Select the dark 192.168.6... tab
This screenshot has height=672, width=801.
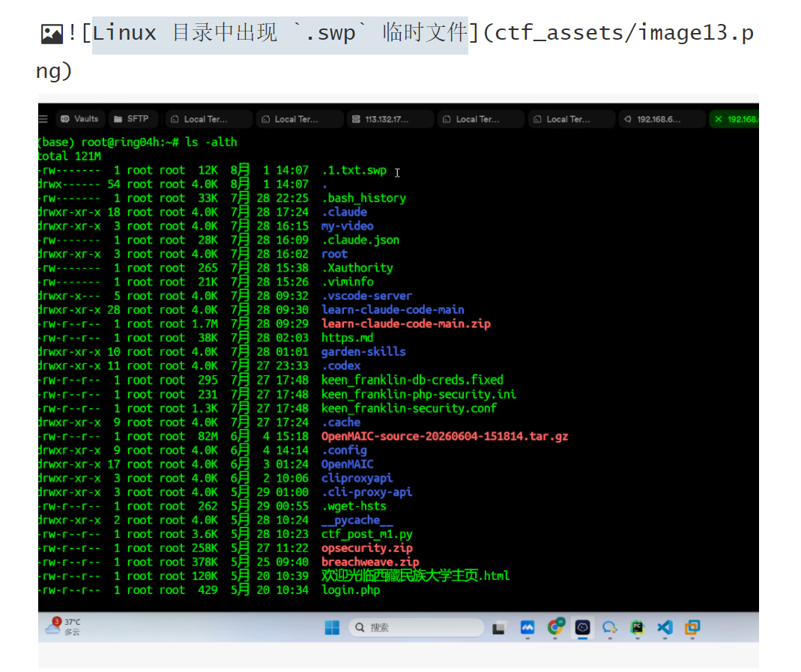(662, 119)
